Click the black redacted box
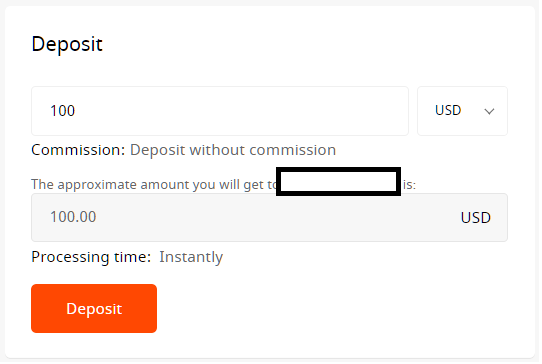Screen dimensions: 542x364 (x=340, y=182)
